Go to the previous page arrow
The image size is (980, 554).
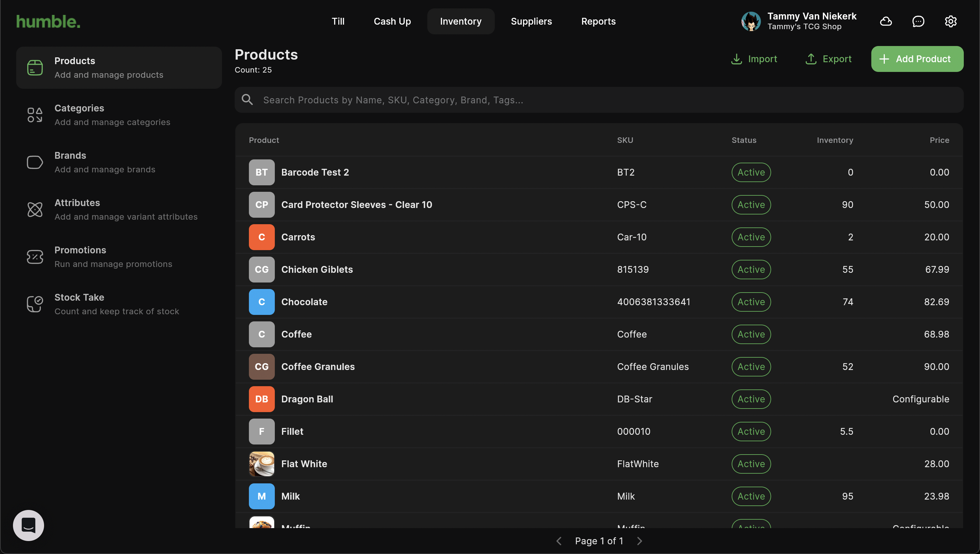tap(559, 541)
